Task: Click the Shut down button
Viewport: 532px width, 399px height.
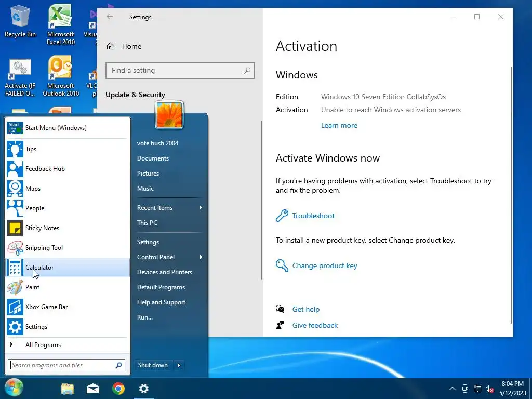Action: (153, 365)
